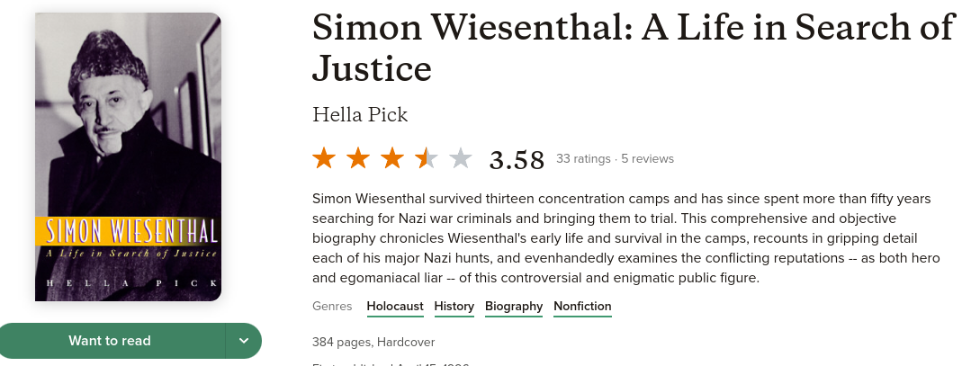980x366 pixels.
Task: Expand the shelf dropdown beside Want to read
Action: pos(243,341)
